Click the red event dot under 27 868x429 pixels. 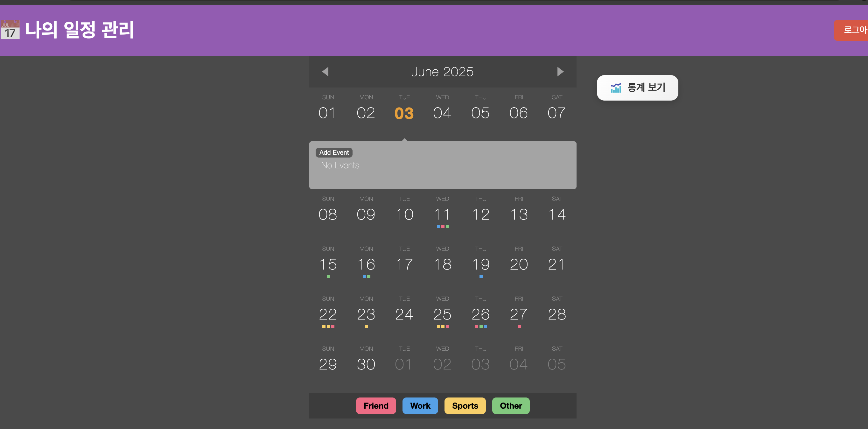(x=519, y=326)
